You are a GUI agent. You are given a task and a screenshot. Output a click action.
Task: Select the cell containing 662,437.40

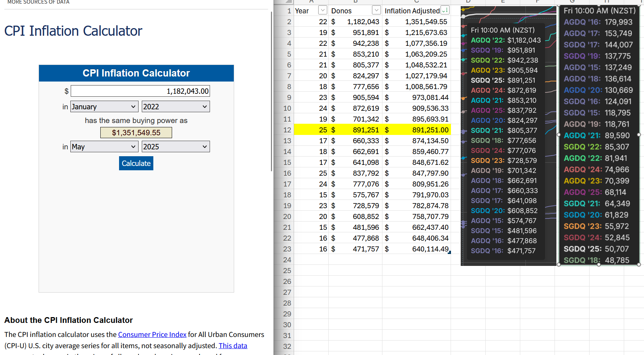click(416, 227)
